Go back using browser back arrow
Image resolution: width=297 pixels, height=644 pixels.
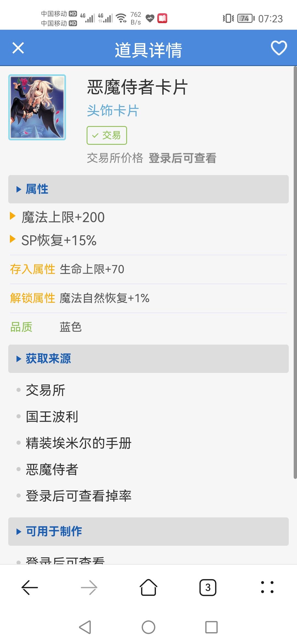[30, 588]
